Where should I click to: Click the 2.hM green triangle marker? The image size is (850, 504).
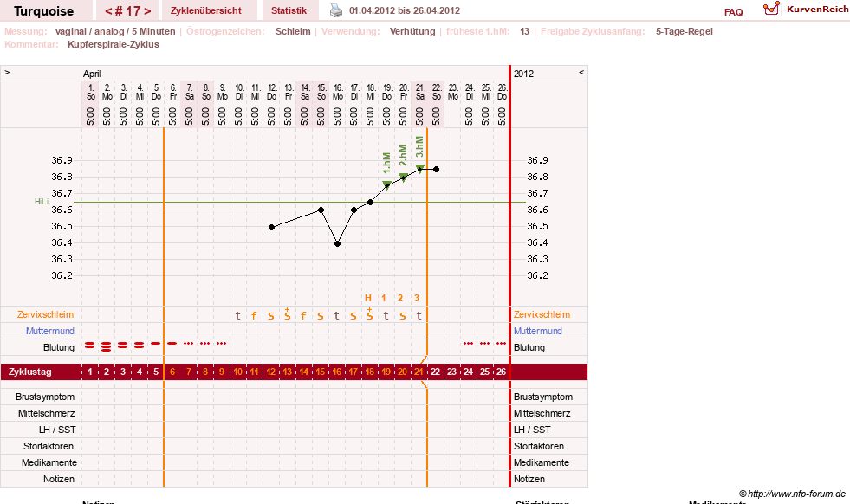point(403,177)
